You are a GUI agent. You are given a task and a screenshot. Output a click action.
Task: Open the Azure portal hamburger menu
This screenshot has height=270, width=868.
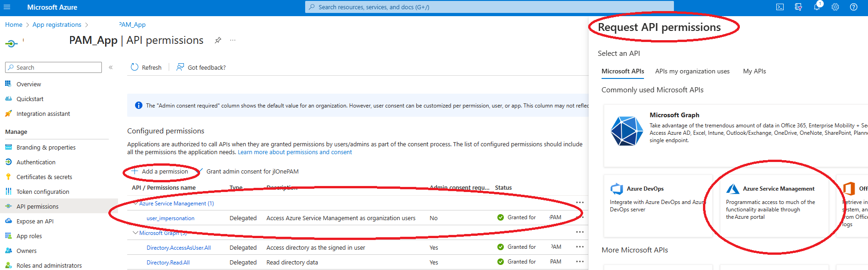pos(7,7)
